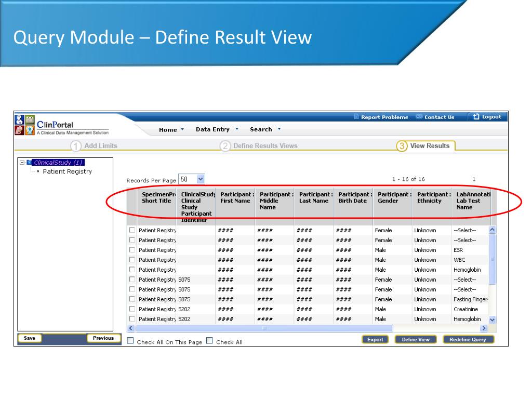Select the first Patient Registry row checkbox
The height and width of the screenshot is (399, 532).
(x=132, y=230)
